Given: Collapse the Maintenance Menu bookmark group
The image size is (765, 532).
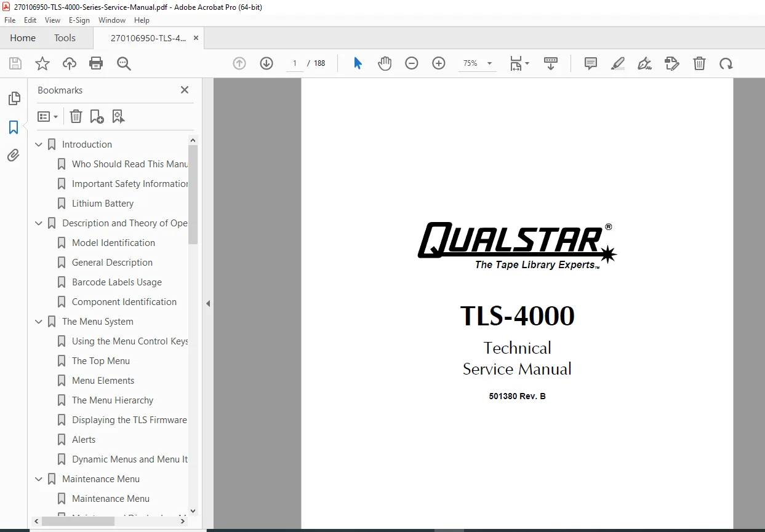Looking at the screenshot, I should (39, 479).
